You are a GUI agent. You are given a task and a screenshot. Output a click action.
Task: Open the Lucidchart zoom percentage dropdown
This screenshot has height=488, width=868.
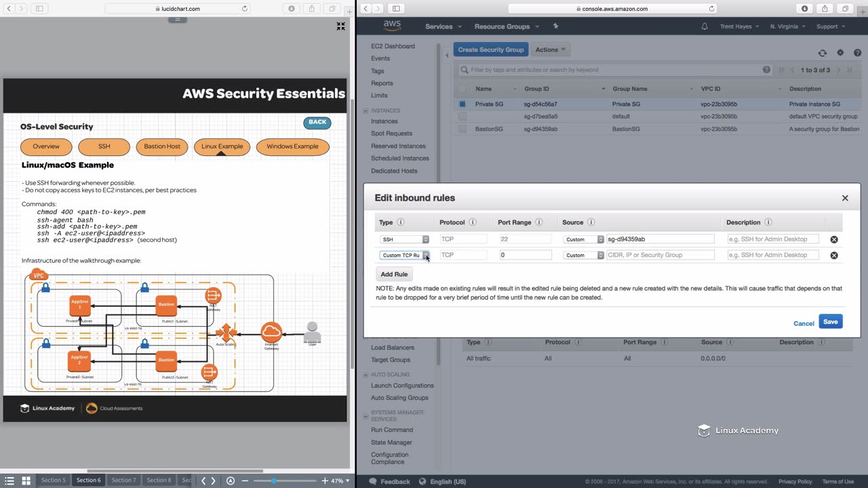[x=340, y=481]
